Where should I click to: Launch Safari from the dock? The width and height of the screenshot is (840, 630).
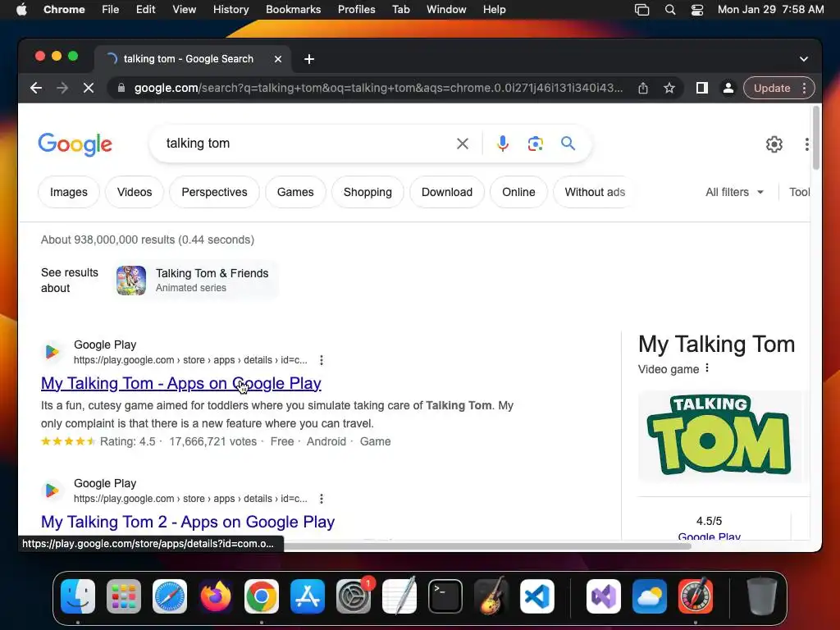pos(170,596)
